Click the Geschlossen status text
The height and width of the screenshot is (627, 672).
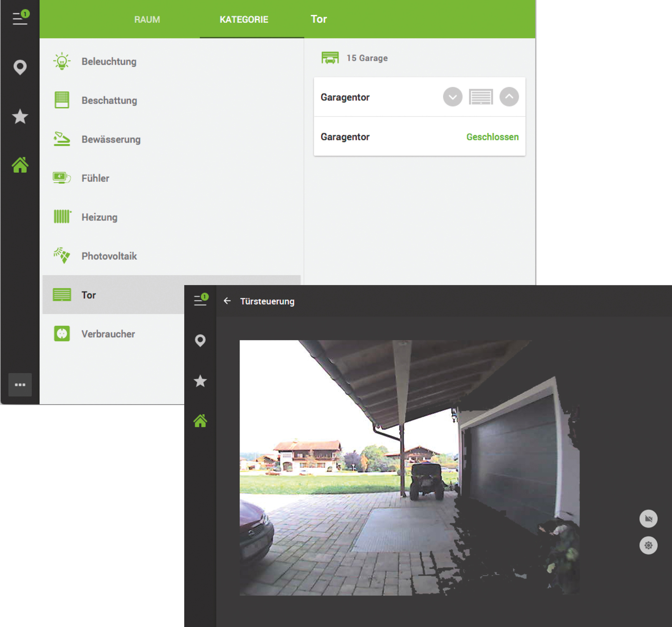pos(492,137)
